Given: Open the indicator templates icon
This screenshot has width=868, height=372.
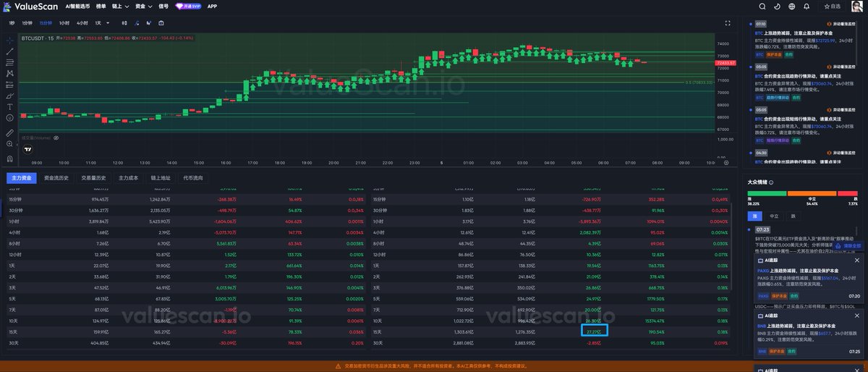Looking at the screenshot, I should click(148, 22).
